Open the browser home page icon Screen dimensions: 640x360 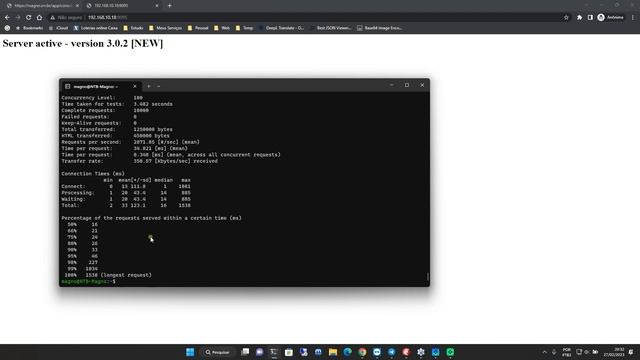tap(39, 18)
